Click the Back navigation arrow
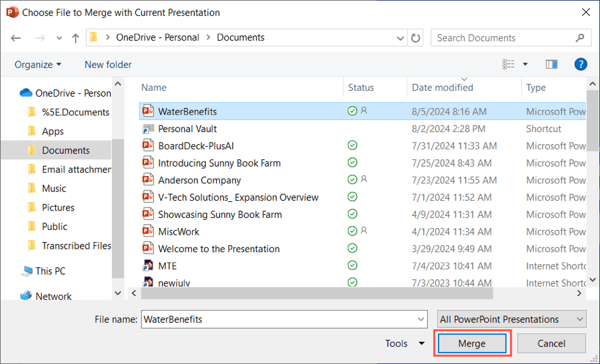Screen dimensions: 600x364 (x=16, y=38)
